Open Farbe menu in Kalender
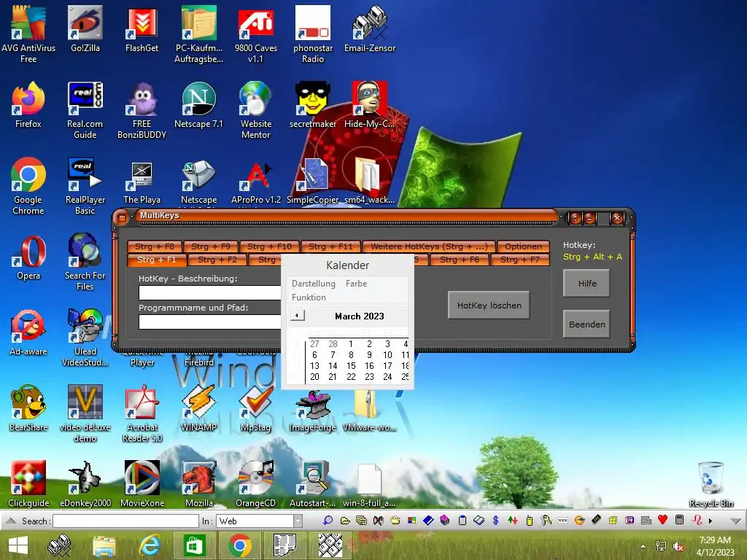The height and width of the screenshot is (560, 747). [x=356, y=284]
